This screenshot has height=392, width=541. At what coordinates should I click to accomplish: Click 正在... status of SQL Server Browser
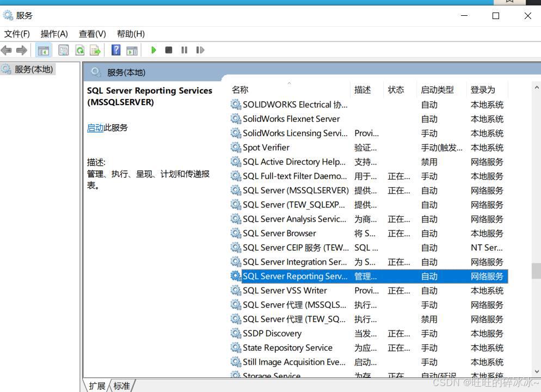coord(398,234)
